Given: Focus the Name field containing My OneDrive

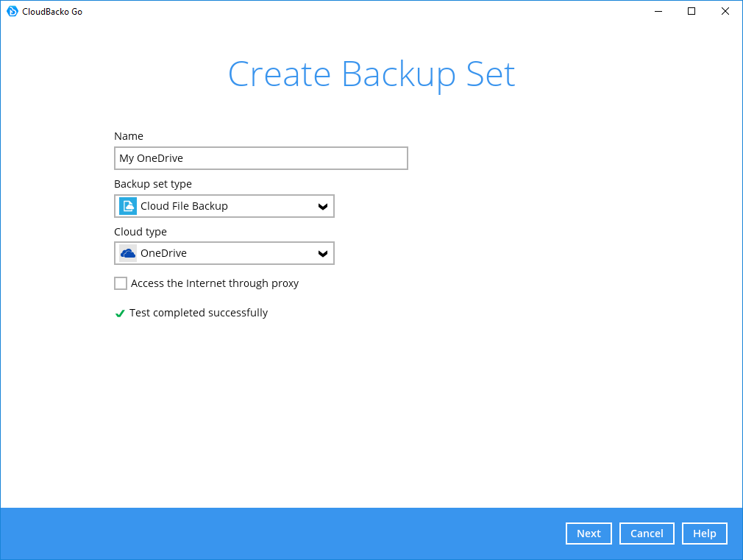Looking at the screenshot, I should point(260,158).
